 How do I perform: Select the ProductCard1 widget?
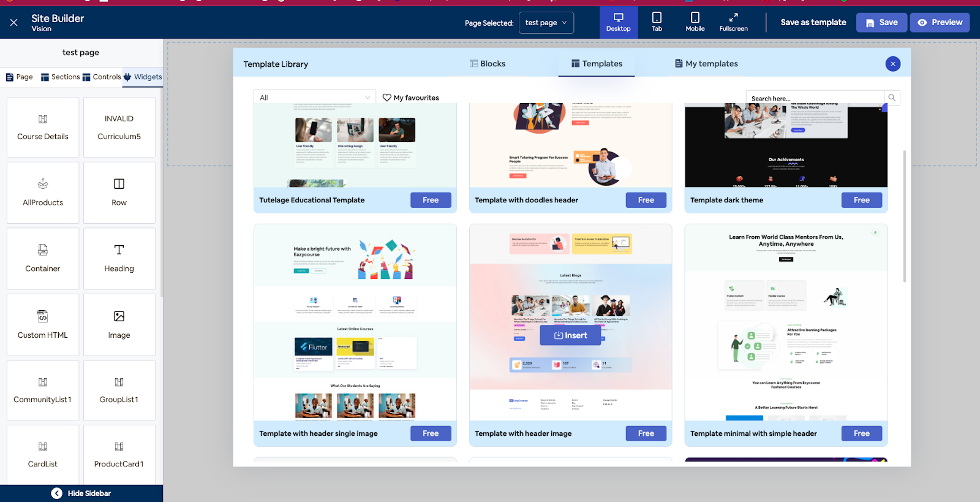119,455
